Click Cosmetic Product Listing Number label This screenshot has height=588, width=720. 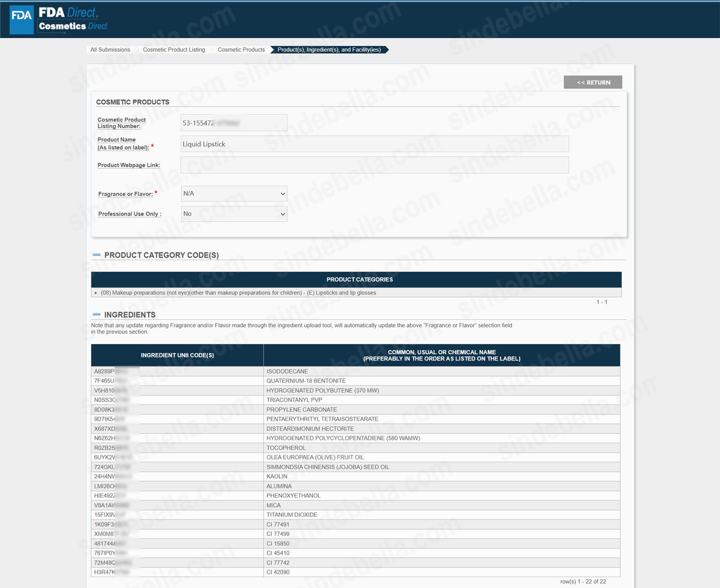121,123
